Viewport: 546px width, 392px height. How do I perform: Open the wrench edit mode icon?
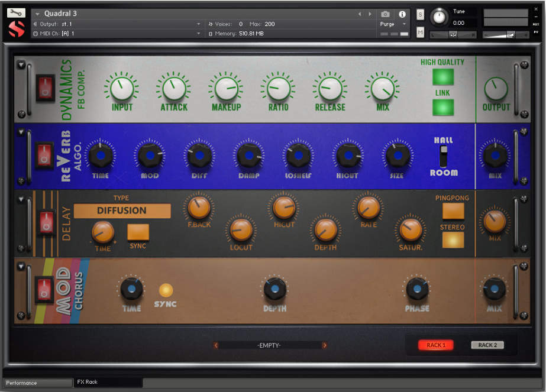17,12
